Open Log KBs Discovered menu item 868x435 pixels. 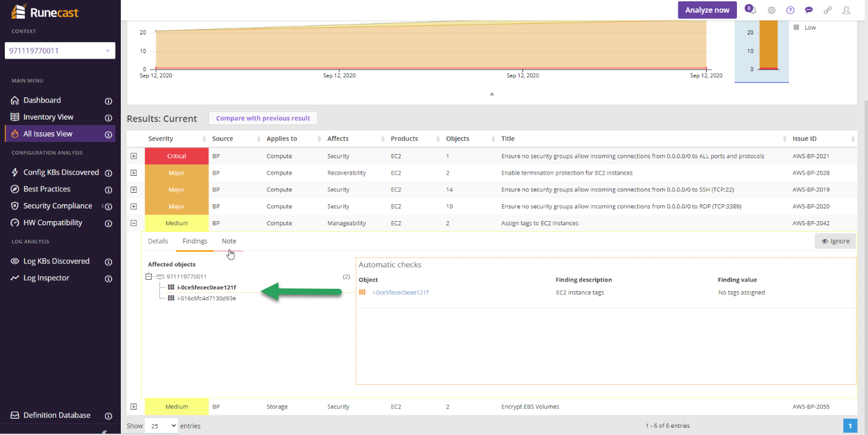(56, 262)
